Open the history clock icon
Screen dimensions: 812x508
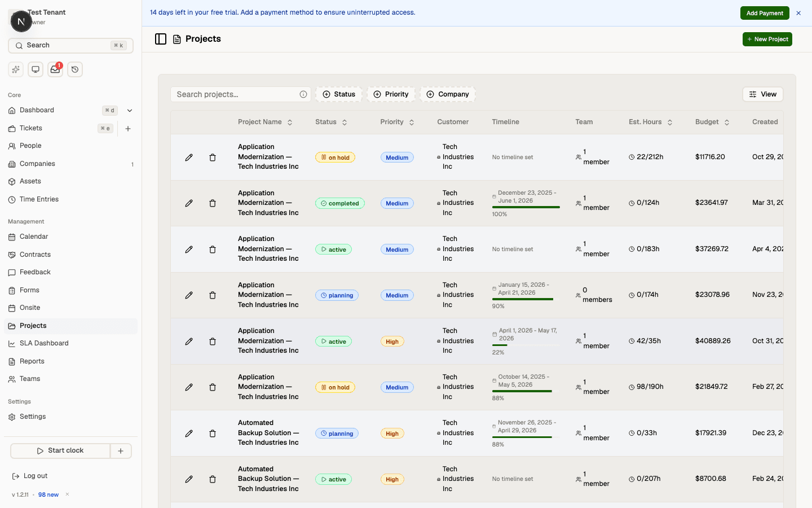74,69
